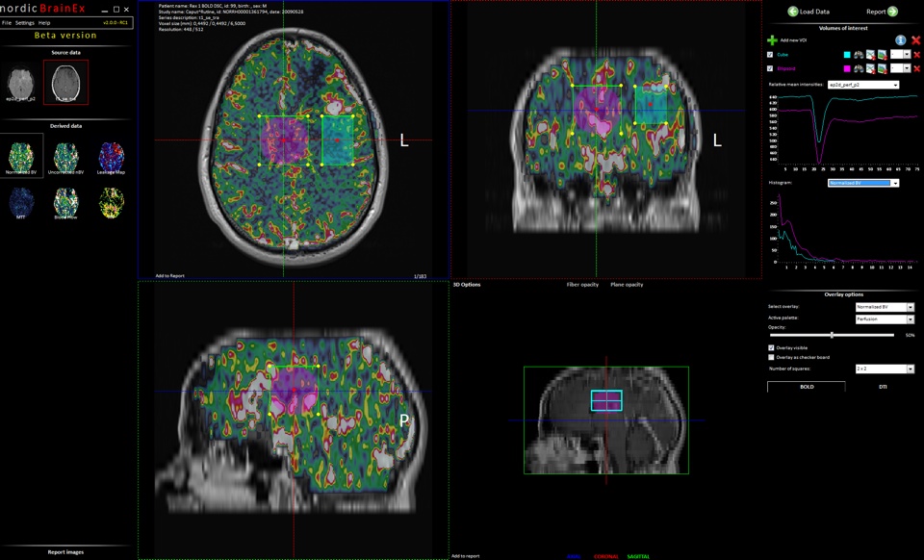Image resolution: width=924 pixels, height=560 pixels.
Task: Click Add to report under the 3D view
Action: (466, 556)
